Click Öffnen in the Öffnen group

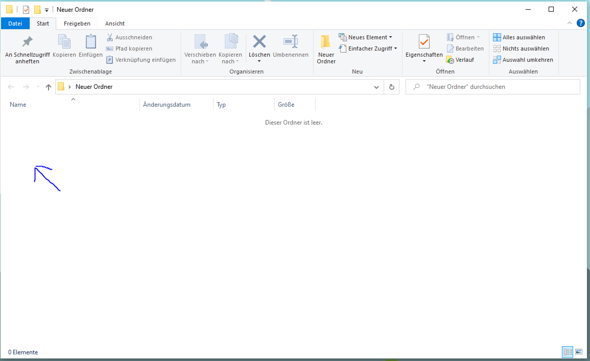click(x=463, y=37)
